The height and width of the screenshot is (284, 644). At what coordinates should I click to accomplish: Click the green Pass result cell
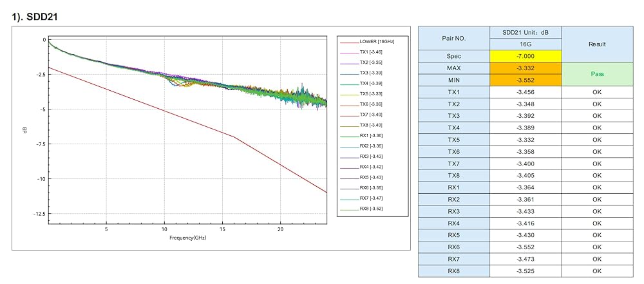tap(597, 75)
